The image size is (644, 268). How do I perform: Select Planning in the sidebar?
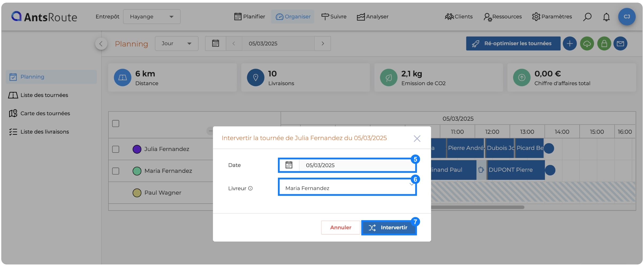(x=51, y=77)
